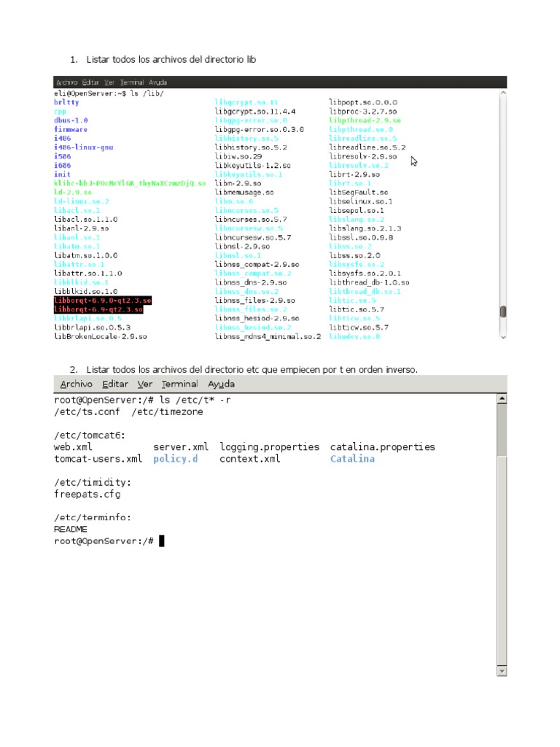Viewport: 560px width, 747px height.
Task: Click highlighted 'libborqt-6.9.0-qt2.3.so' entry
Action: click(102, 301)
